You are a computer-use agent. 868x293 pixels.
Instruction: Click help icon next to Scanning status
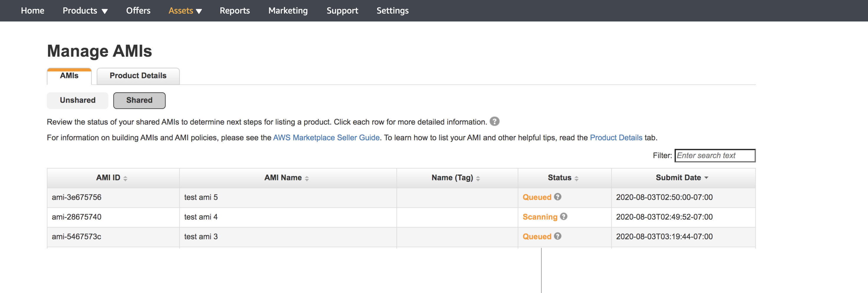(x=564, y=216)
